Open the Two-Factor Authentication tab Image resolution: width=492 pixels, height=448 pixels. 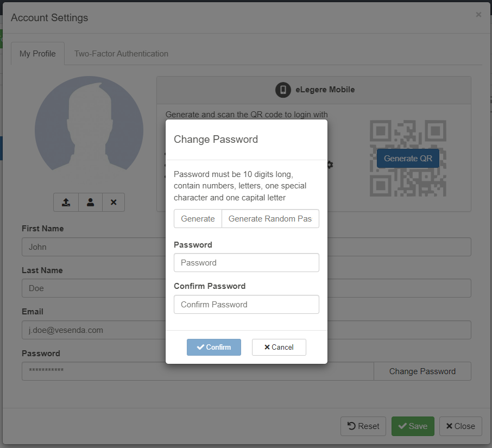tap(121, 54)
